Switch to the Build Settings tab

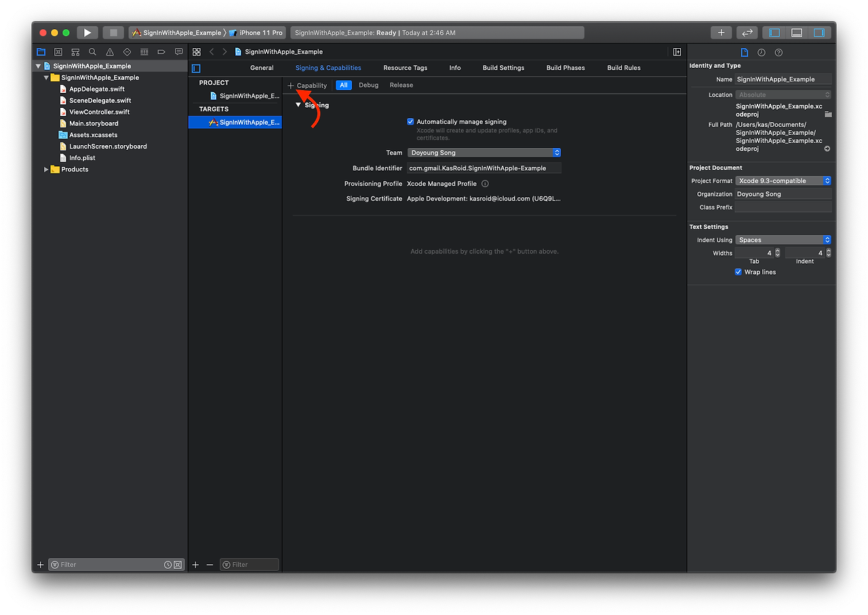click(503, 68)
